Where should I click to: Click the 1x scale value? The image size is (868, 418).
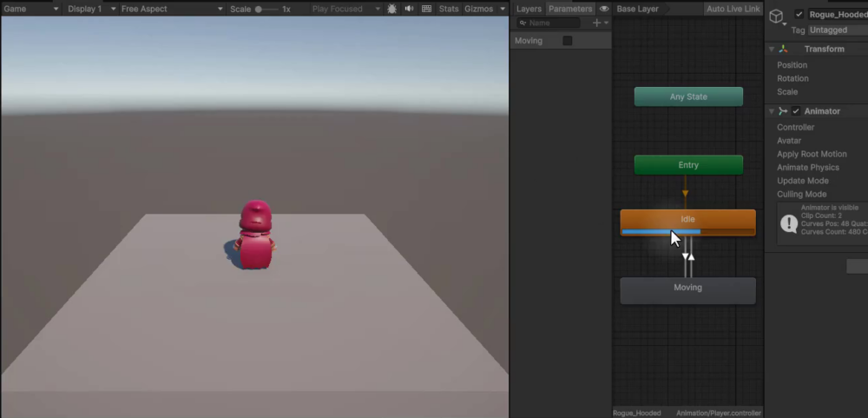pos(286,10)
